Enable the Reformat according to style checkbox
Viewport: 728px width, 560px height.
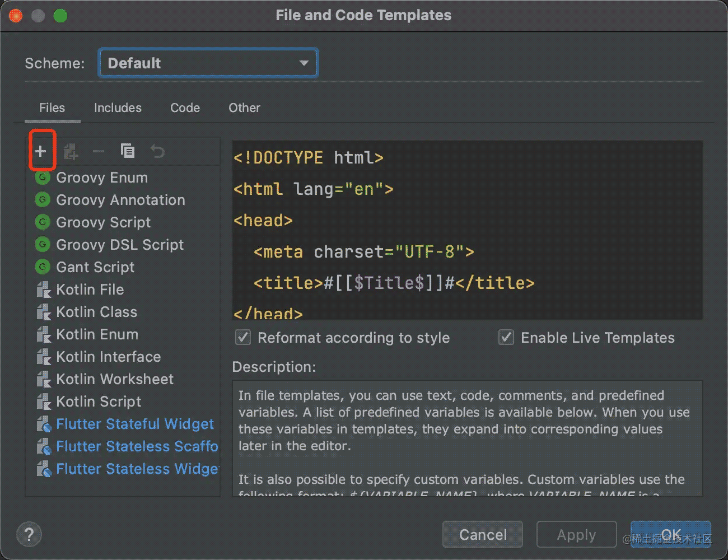(x=242, y=337)
